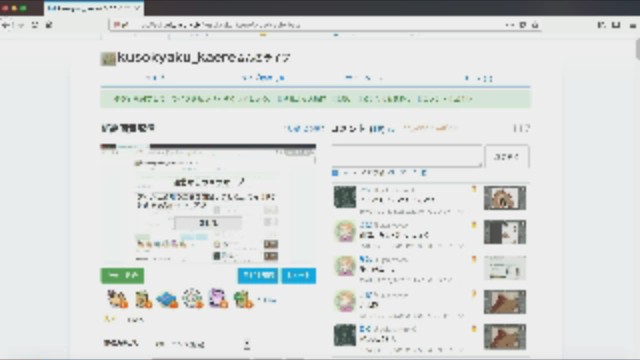Open the dropdown selector below the gift items
Viewport: 640px width, 360px height.
click(x=203, y=344)
